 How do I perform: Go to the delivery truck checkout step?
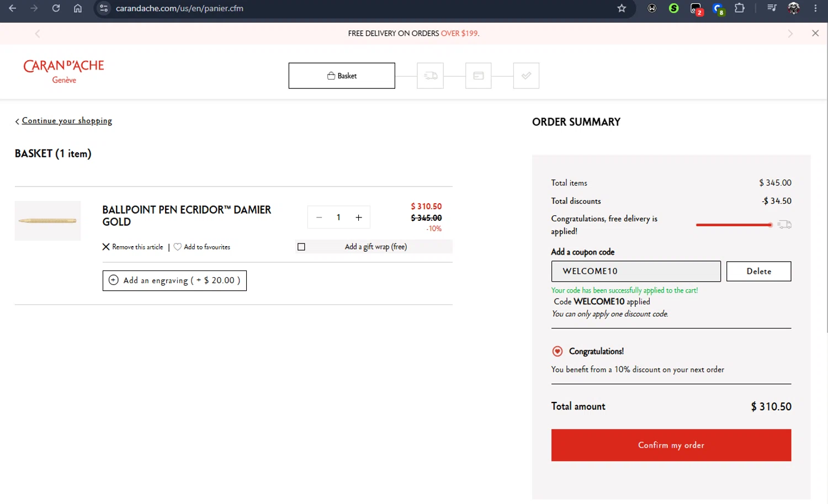coord(431,76)
